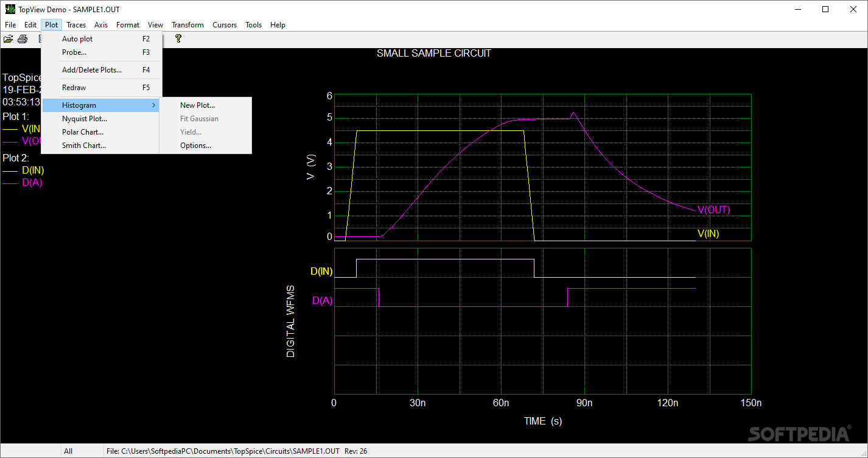The width and height of the screenshot is (868, 458).
Task: Click the D(IN) digital waveform label
Action: pyautogui.click(x=321, y=272)
